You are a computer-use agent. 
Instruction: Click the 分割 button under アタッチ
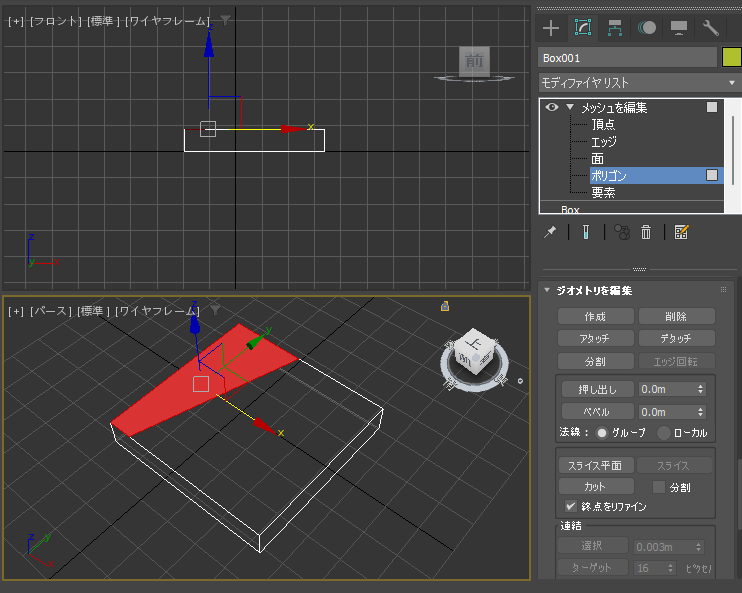coord(595,361)
